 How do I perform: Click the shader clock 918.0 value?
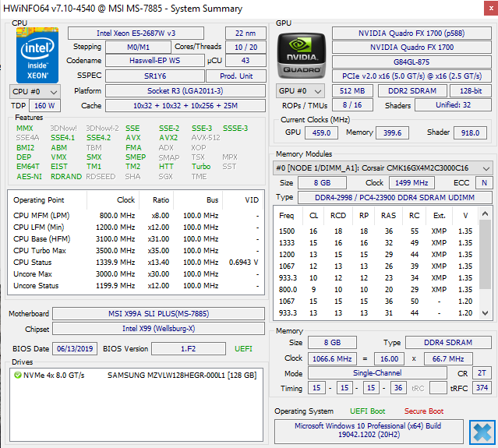pos(470,132)
